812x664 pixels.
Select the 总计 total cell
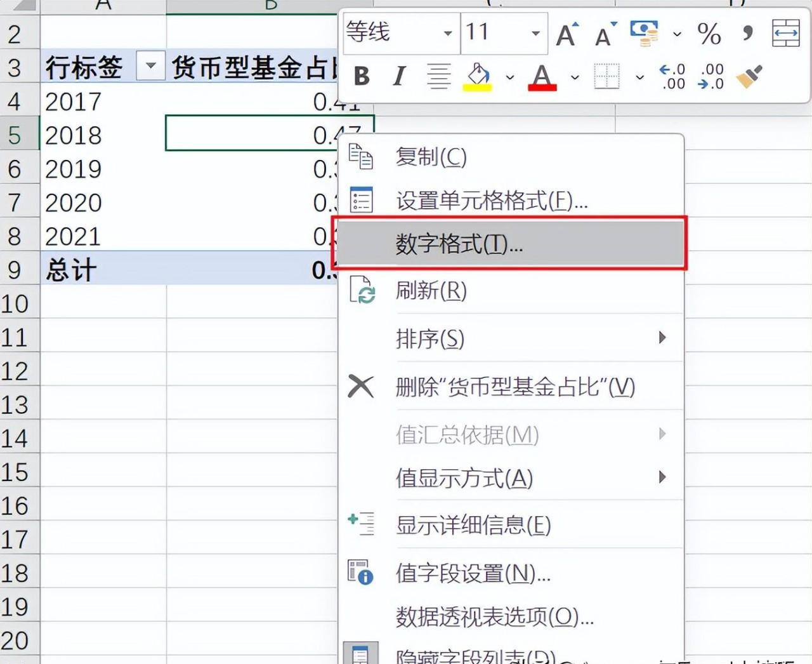(103, 269)
